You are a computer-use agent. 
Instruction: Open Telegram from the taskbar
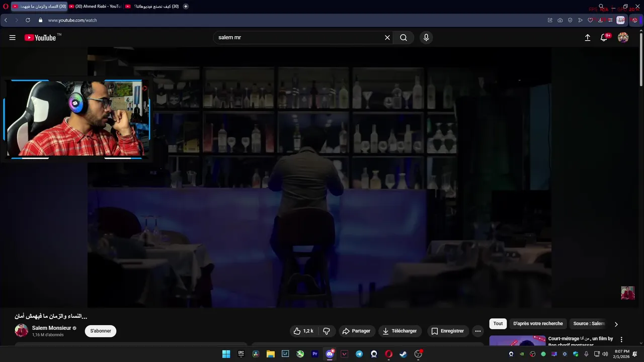coord(359,354)
